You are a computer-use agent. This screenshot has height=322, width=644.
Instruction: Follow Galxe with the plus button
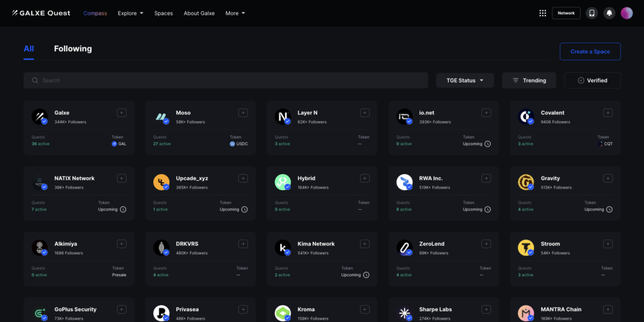(x=121, y=113)
